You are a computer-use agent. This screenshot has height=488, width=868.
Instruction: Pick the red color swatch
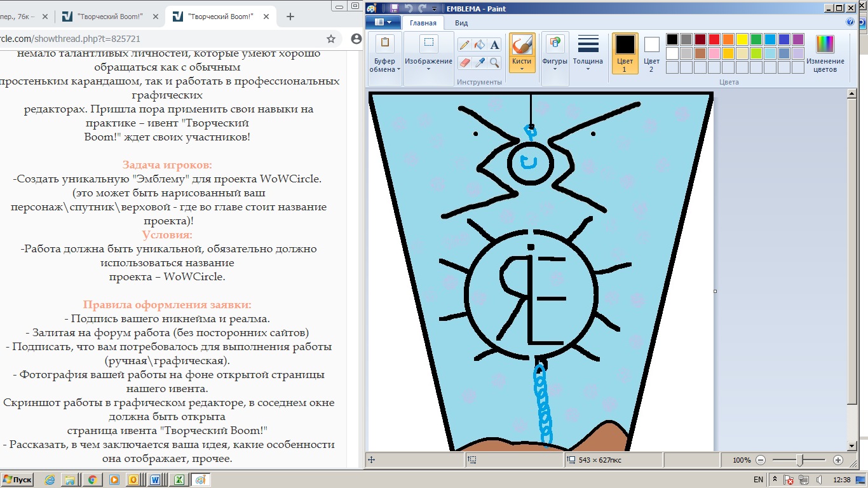click(x=714, y=39)
